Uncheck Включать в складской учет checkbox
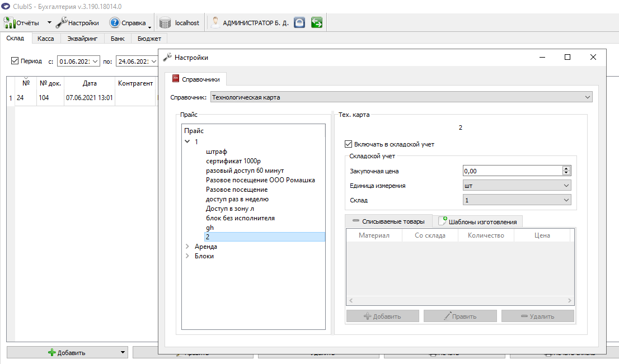Viewport: 619px width, 364px height. click(x=348, y=144)
